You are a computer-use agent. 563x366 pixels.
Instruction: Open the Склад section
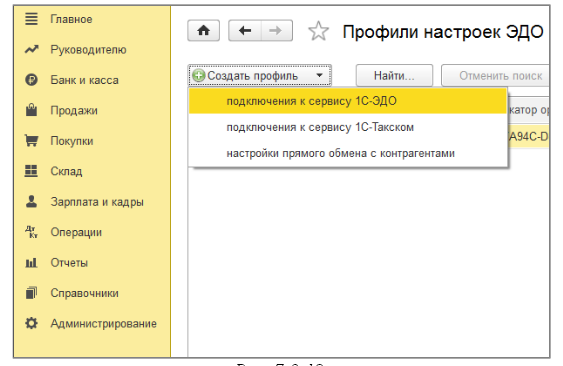(x=66, y=171)
